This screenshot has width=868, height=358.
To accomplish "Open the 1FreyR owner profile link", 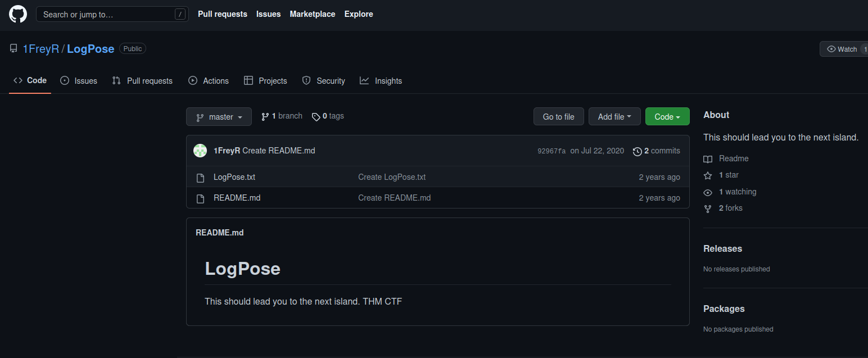I will pyautogui.click(x=41, y=49).
